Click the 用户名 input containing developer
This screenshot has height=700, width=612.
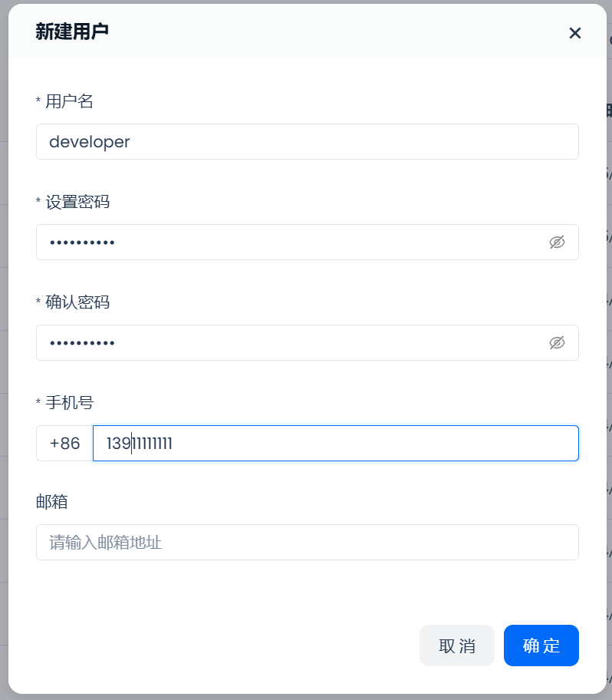click(x=307, y=142)
